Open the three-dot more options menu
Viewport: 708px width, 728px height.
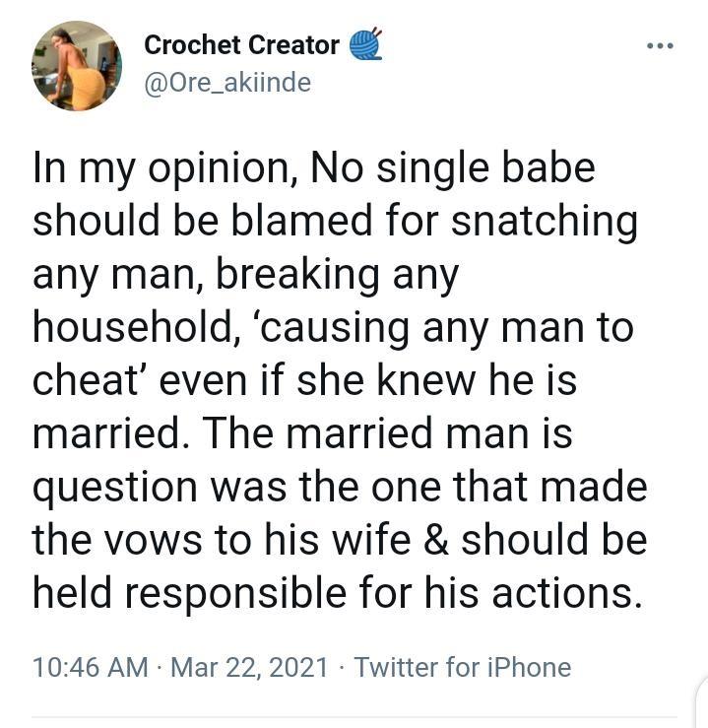click(659, 47)
